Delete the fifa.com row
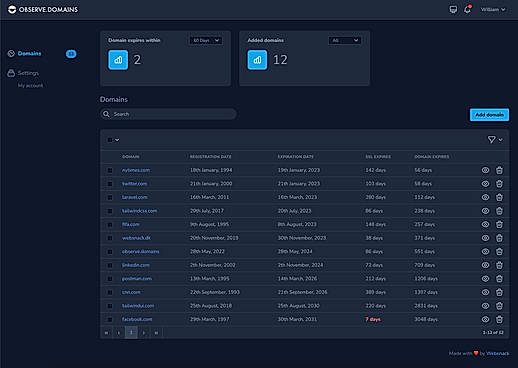The width and height of the screenshot is (518, 368). click(499, 225)
